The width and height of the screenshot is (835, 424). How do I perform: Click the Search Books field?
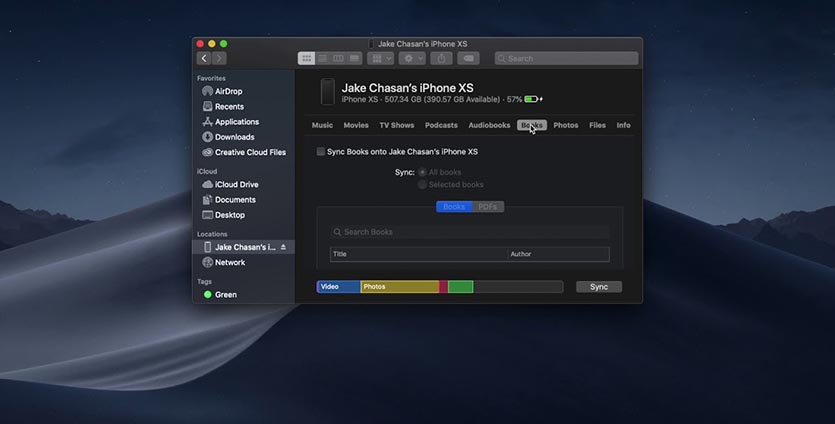tap(470, 232)
